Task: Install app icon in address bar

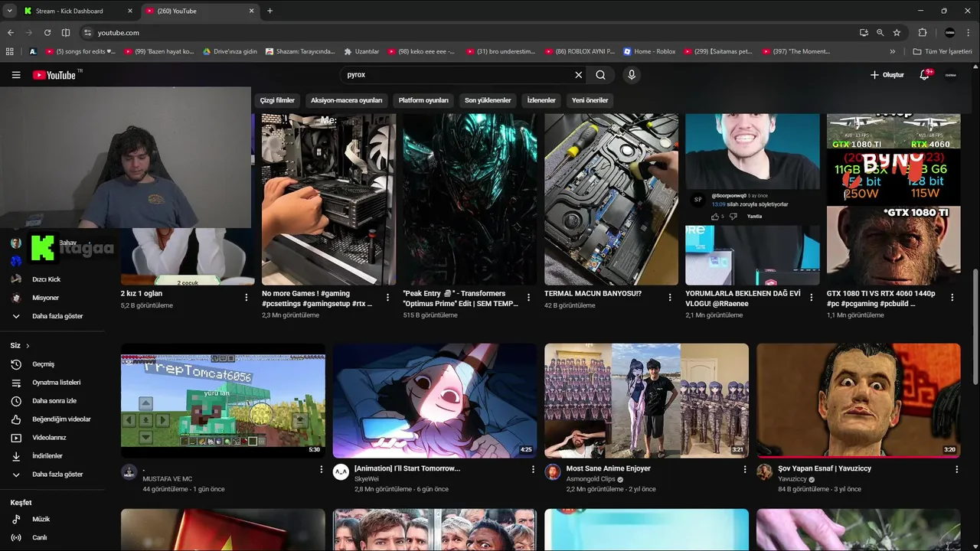Action: [x=864, y=33]
